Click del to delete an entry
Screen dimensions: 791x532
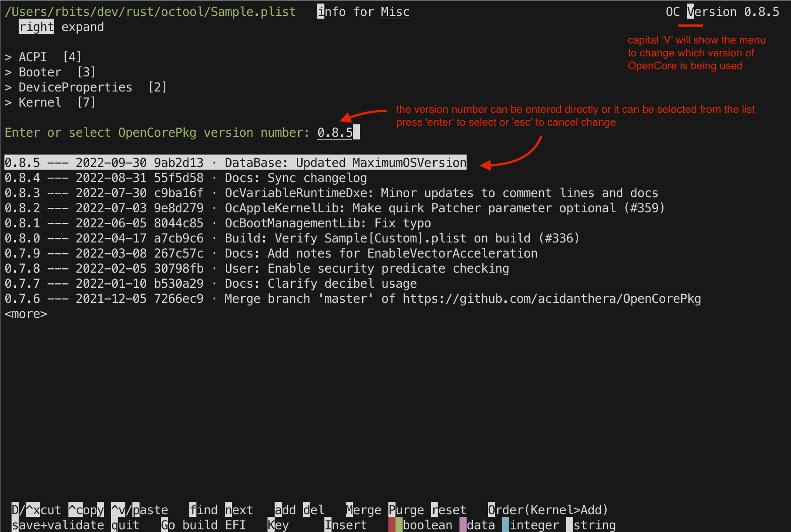pyautogui.click(x=314, y=509)
